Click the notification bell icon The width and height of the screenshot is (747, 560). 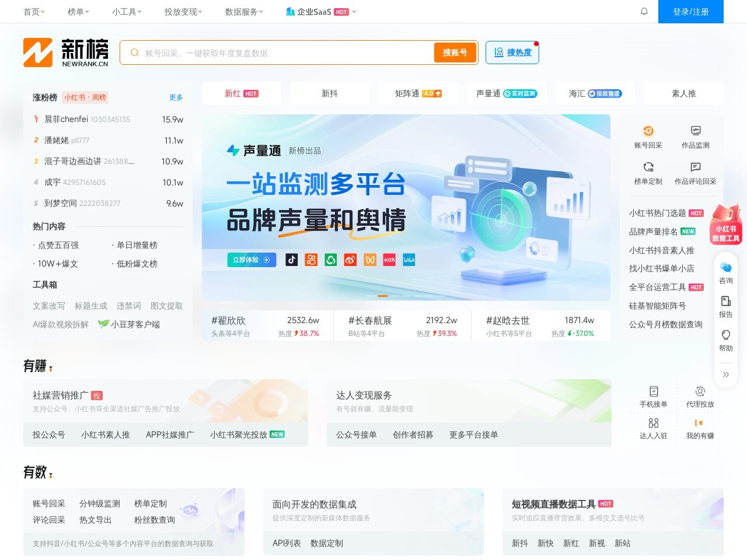[644, 12]
